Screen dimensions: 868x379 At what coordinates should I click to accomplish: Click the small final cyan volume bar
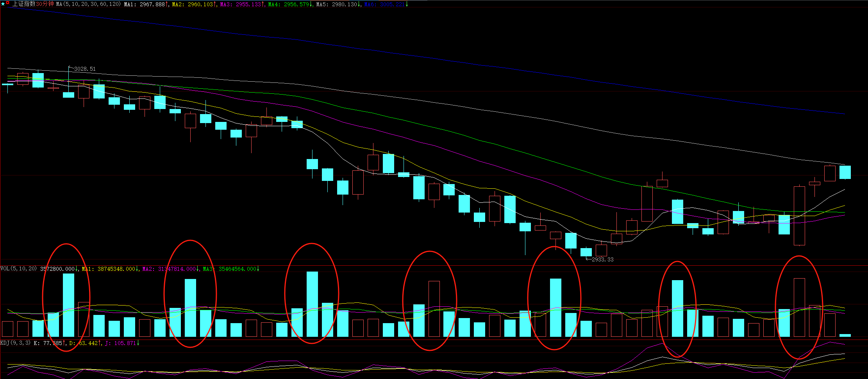pyautogui.click(x=845, y=335)
